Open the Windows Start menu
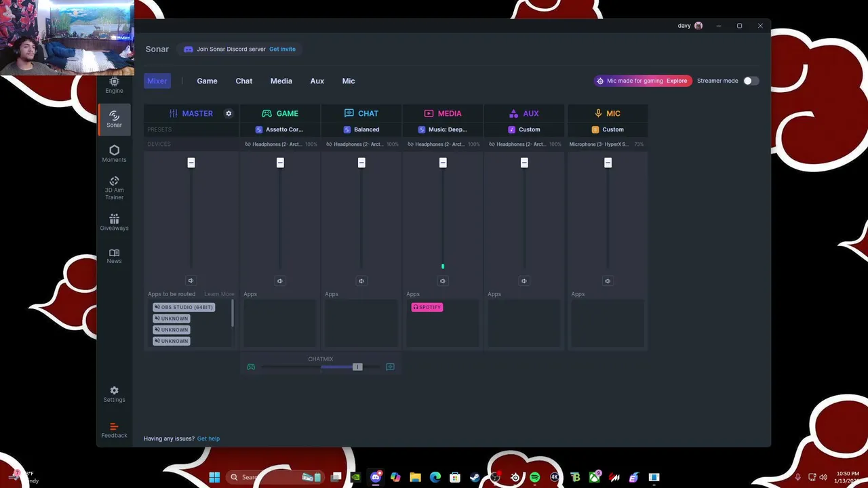 [214, 477]
